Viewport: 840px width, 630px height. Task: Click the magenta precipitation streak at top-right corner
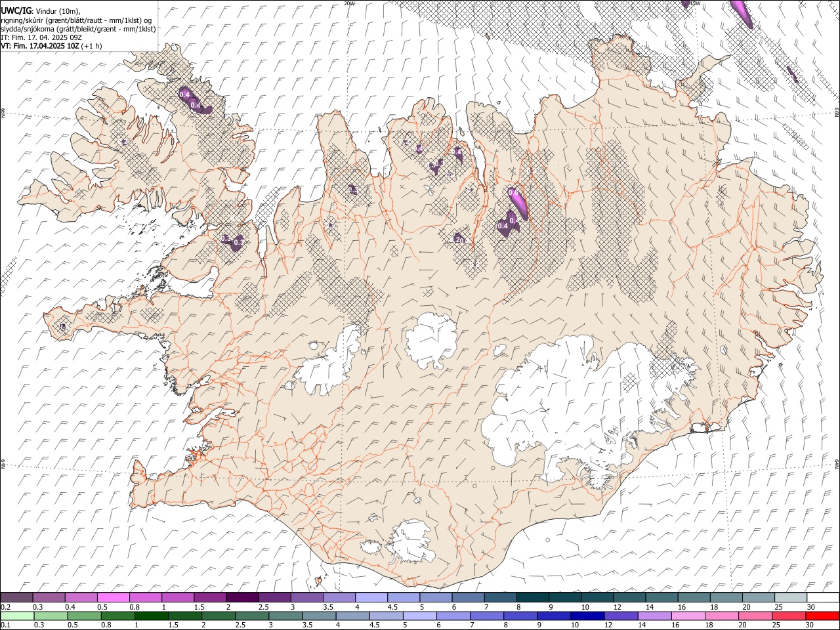(x=742, y=13)
